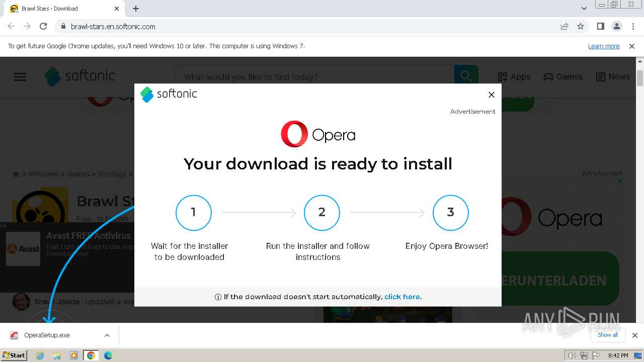Click Softonic logo in page header
Viewport: 644px width, 362px height.
click(x=79, y=76)
